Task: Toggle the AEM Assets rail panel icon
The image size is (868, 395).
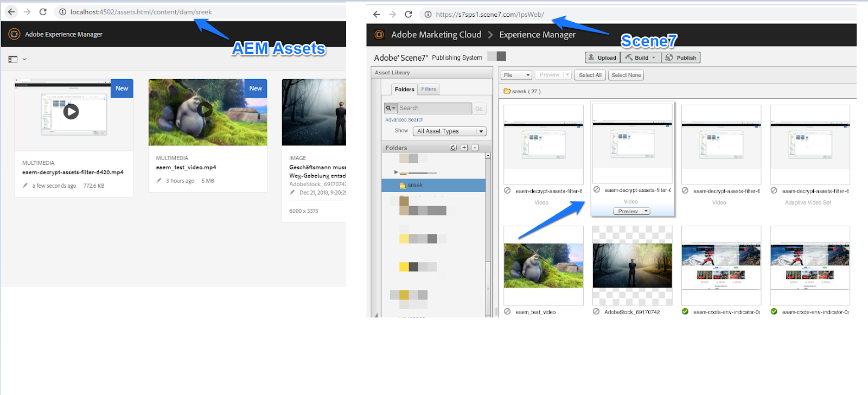Action: 13,59
